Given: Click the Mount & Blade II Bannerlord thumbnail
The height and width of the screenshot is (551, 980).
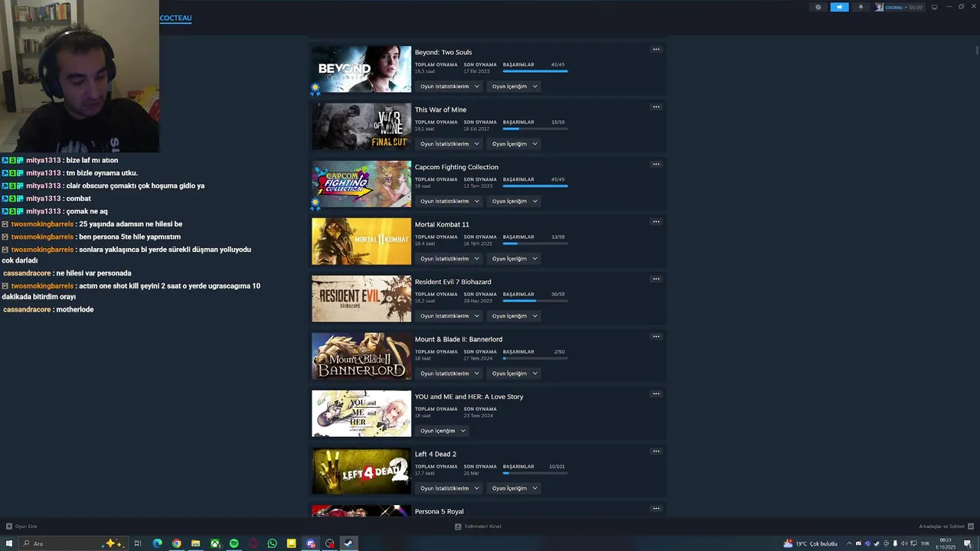Looking at the screenshot, I should [361, 356].
